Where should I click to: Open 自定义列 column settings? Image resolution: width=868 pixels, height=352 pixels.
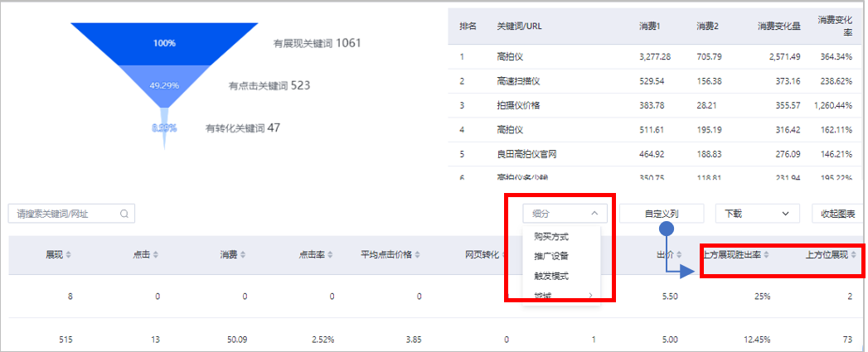662,213
